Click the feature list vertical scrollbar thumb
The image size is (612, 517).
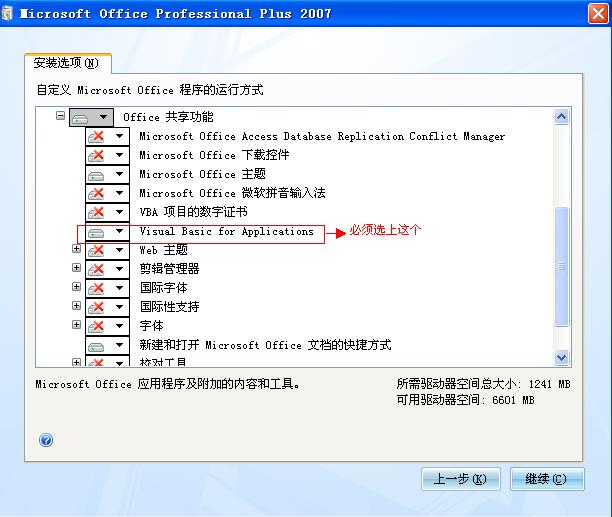[562, 266]
